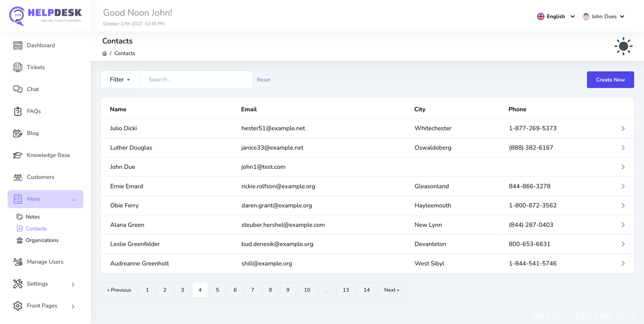The image size is (644, 324).
Task: Click the Helpdesk logo
Action: 45,16
